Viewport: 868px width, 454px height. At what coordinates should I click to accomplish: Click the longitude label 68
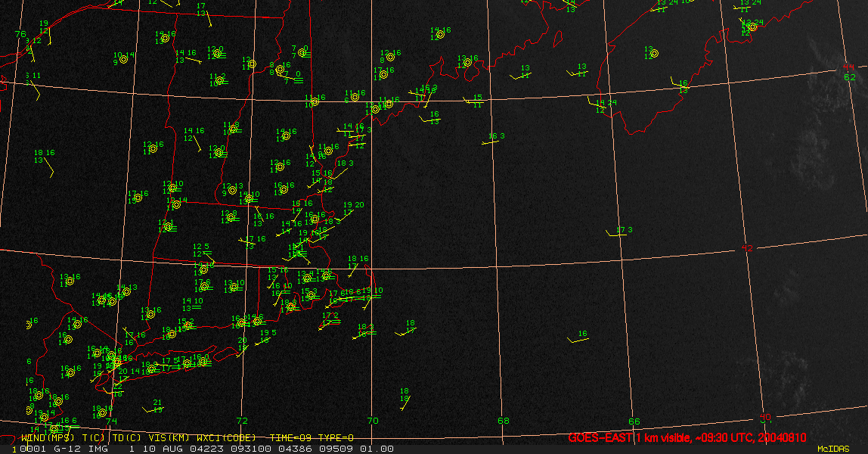504,421
